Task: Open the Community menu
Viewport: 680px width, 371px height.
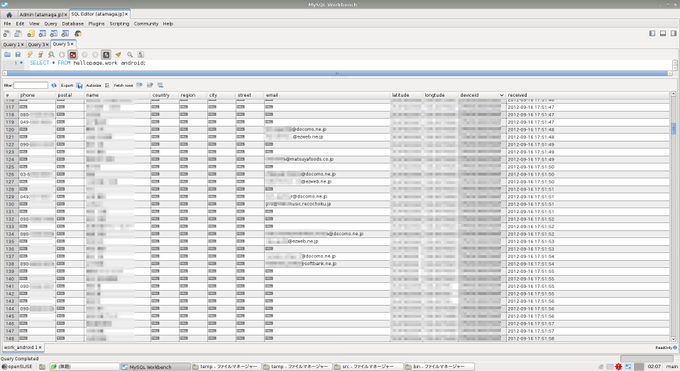Action: point(146,24)
